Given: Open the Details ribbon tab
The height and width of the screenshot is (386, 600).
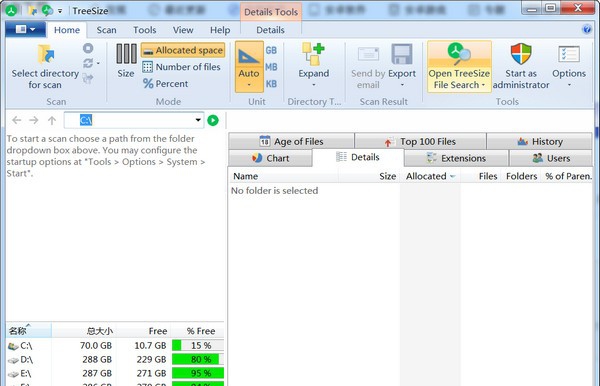Looking at the screenshot, I should tap(270, 30).
